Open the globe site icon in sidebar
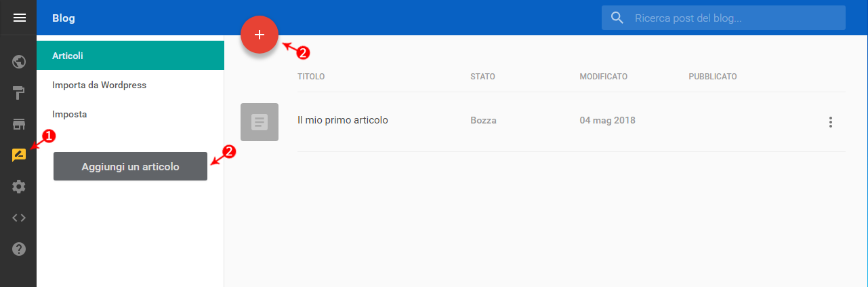The width and height of the screenshot is (868, 287). [x=19, y=62]
